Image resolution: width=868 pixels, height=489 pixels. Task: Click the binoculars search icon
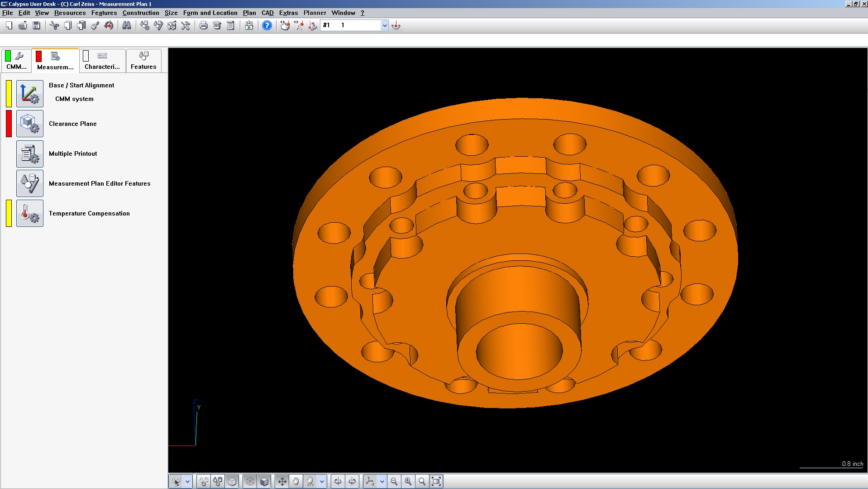(127, 26)
